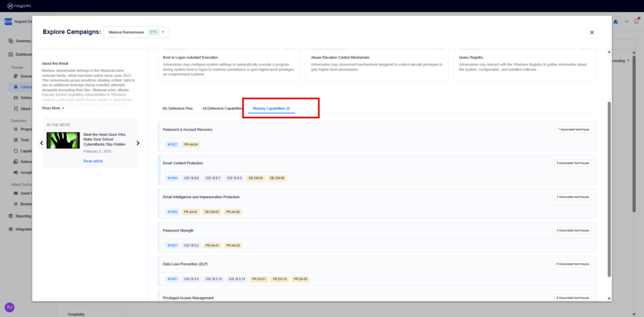Viewport: 644px width, 317px height.
Task: Open Data Loss Prevention associated techniques badge
Action: pyautogui.click(x=572, y=264)
